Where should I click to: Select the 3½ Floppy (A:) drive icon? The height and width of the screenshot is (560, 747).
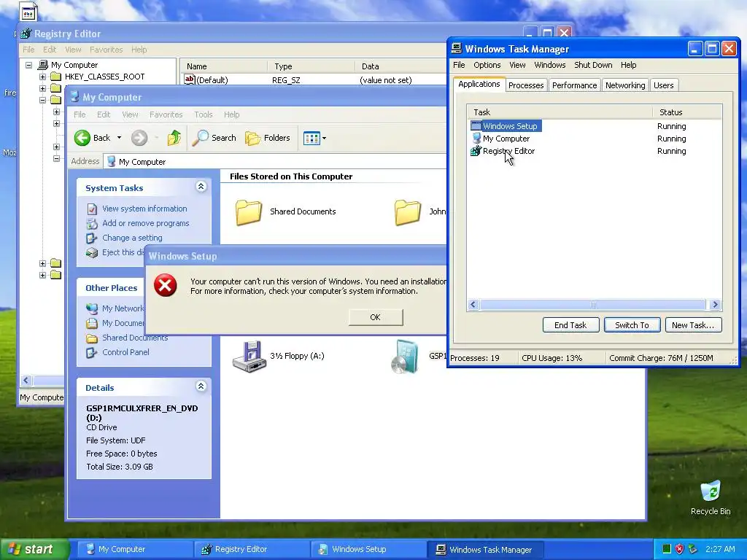coord(249,356)
